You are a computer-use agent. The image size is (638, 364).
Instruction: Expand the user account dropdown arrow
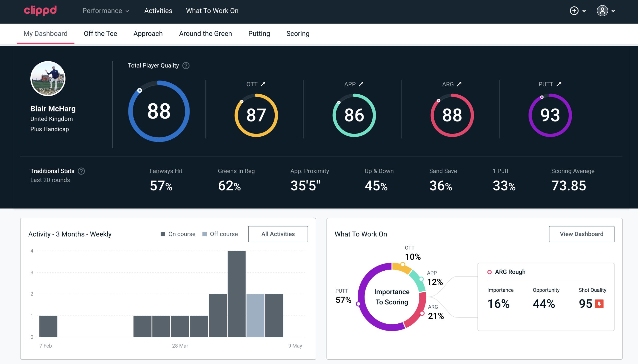coord(613,11)
